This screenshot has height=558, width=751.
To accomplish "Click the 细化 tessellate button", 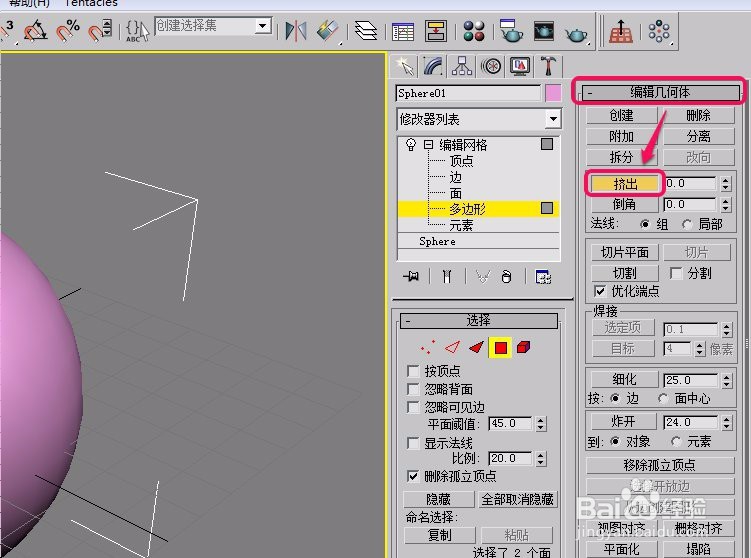I will (624, 380).
